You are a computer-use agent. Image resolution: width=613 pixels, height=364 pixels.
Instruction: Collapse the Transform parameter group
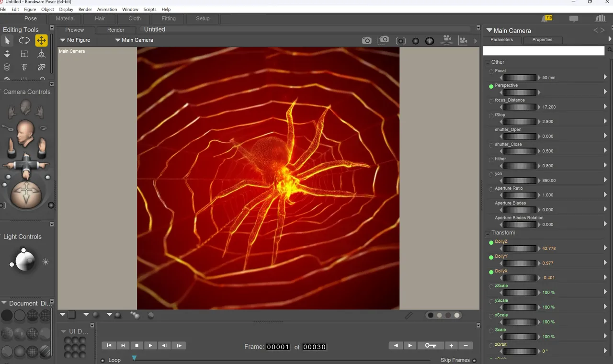point(488,234)
